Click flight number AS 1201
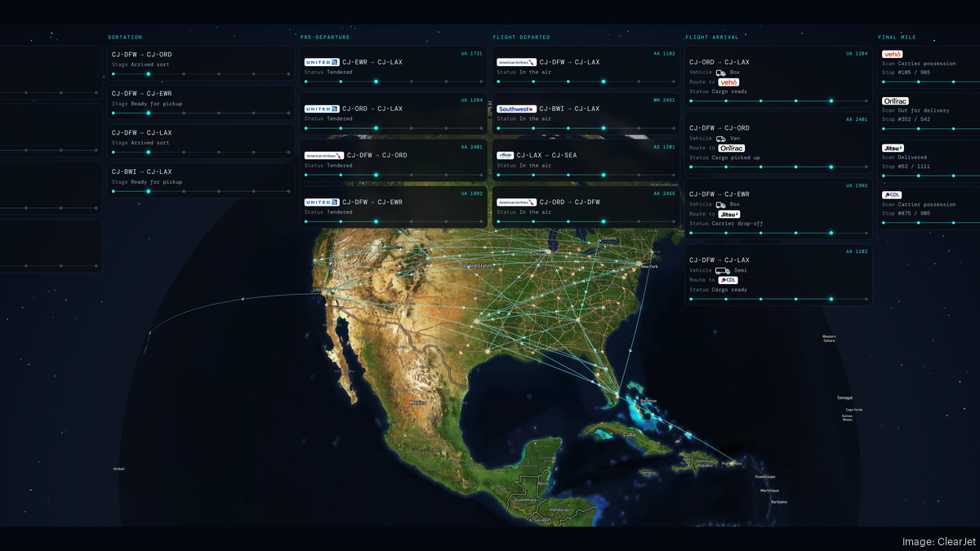This screenshot has width=980, height=551. tap(664, 147)
